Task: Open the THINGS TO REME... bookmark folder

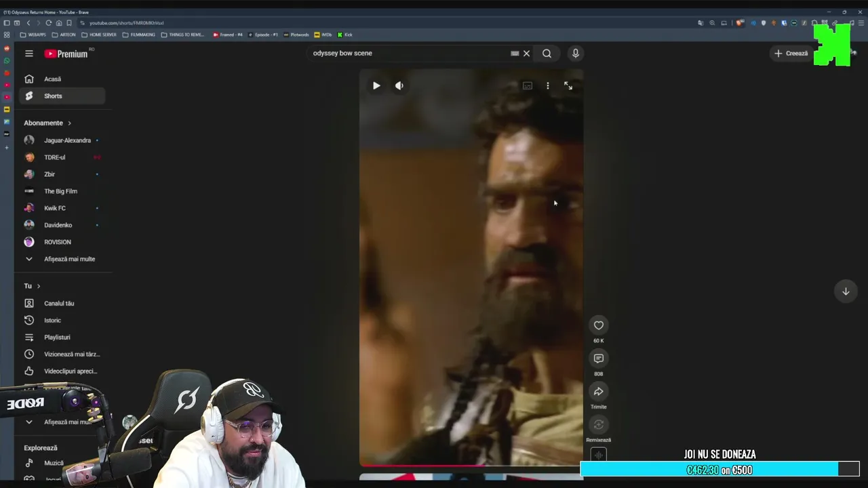Action: tap(182, 35)
